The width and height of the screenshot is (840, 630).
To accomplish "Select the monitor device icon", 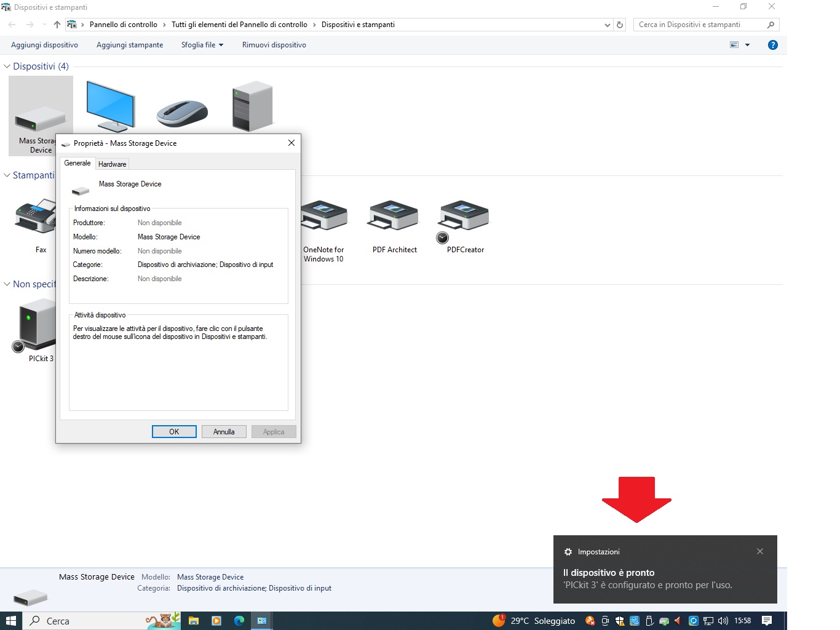I will pos(111,106).
